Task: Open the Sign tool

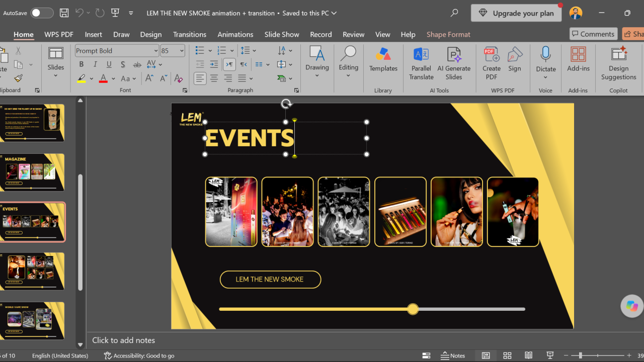Action: tap(515, 60)
